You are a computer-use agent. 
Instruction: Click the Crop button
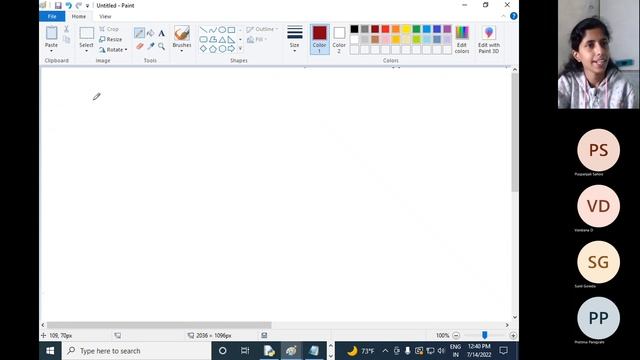click(109, 29)
